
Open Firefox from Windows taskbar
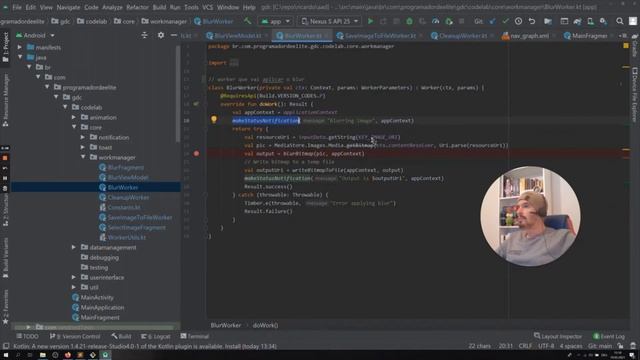coord(68,355)
